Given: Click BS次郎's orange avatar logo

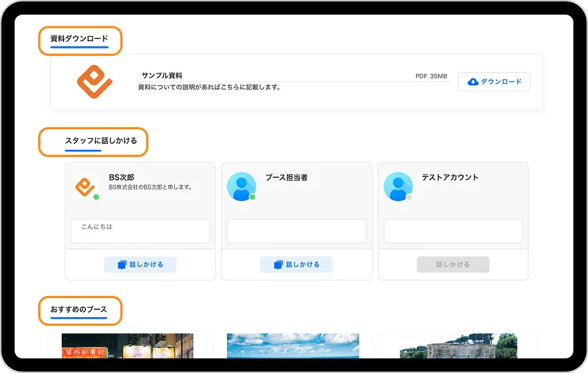Looking at the screenshot, I should pos(85,186).
